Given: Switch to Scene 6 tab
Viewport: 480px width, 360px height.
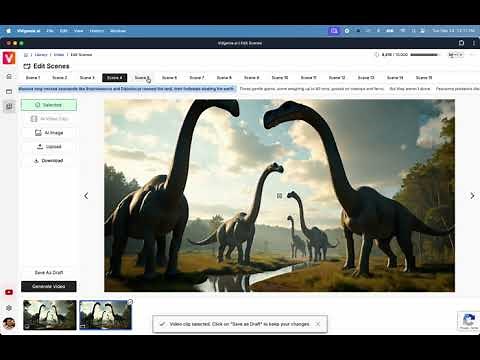Looking at the screenshot, I should [x=169, y=78].
